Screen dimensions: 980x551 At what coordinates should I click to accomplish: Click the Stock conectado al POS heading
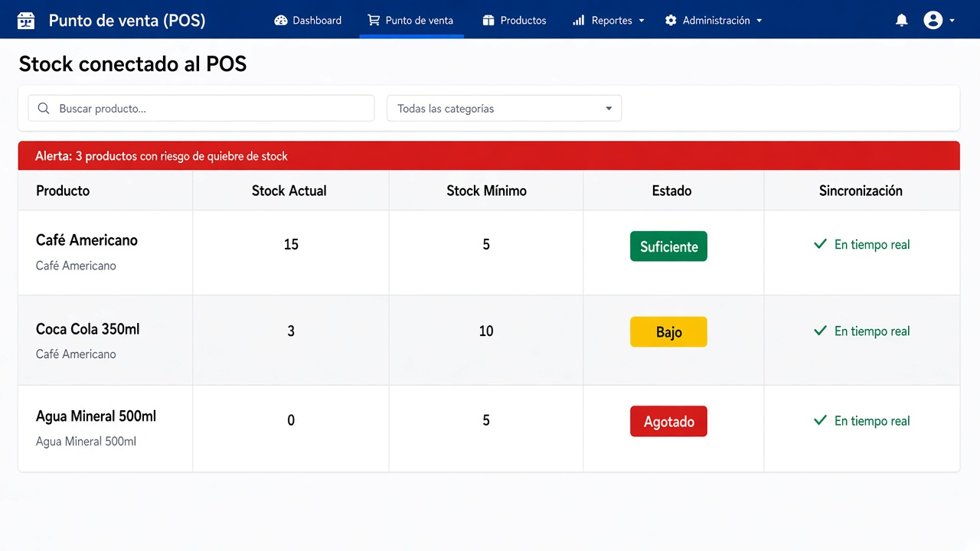132,64
